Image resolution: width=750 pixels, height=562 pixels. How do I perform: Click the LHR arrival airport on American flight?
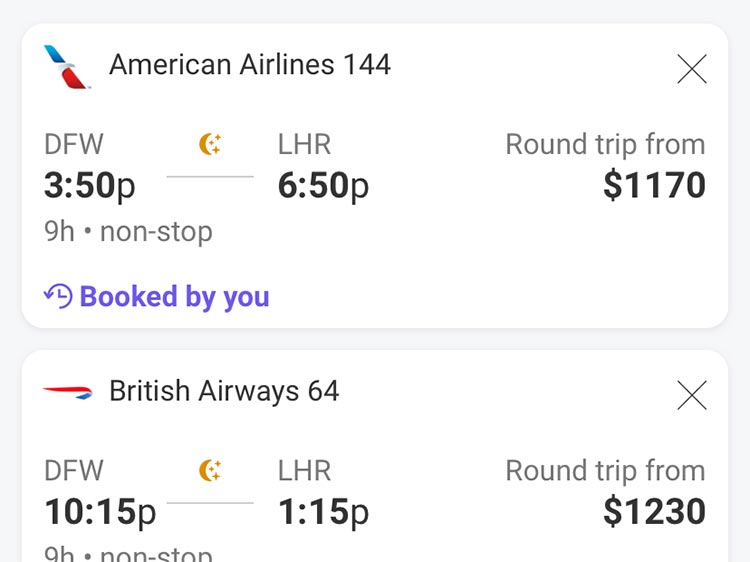[304, 145]
